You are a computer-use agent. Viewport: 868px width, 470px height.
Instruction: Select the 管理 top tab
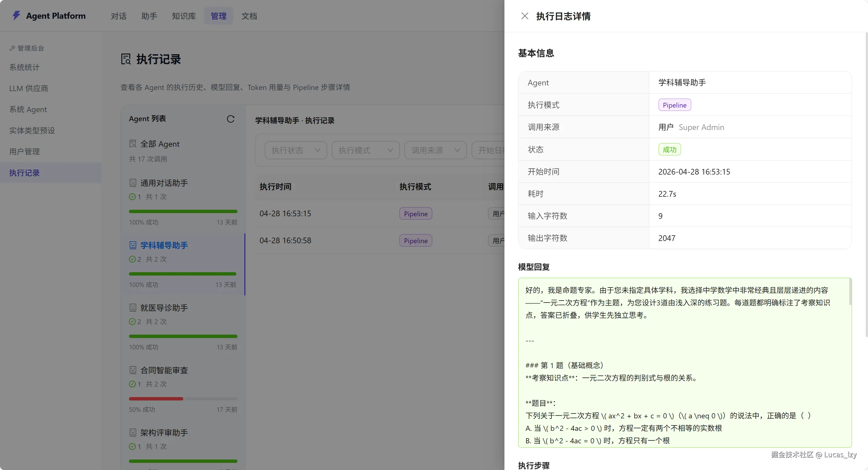[219, 16]
